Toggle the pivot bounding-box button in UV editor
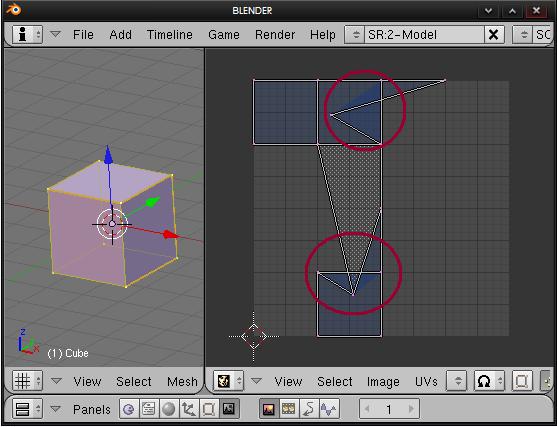The image size is (557, 427). 521,381
